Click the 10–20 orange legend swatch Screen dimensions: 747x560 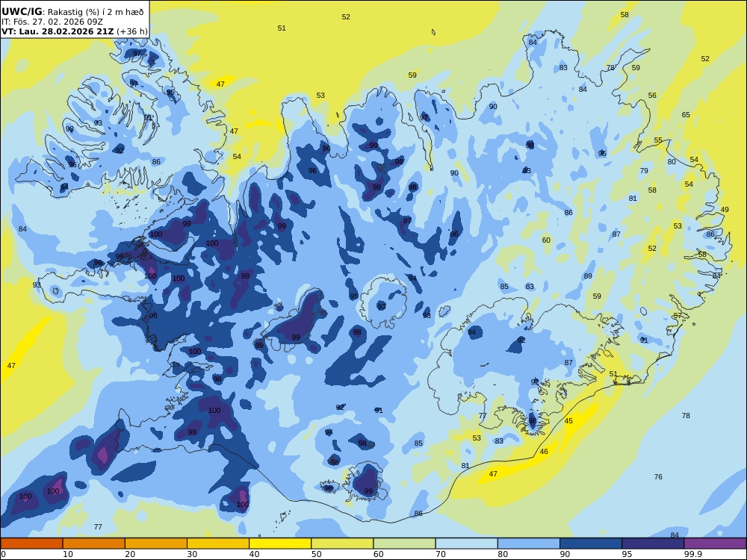94,544
